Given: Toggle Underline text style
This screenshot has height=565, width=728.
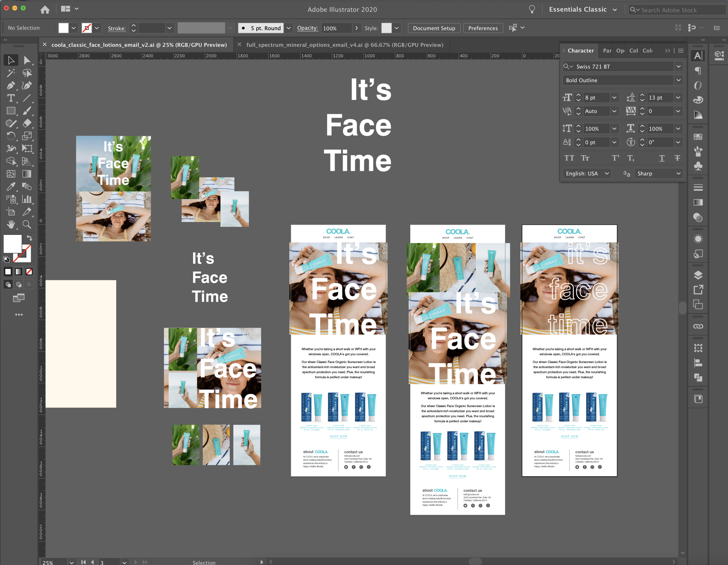Looking at the screenshot, I should click(x=662, y=158).
